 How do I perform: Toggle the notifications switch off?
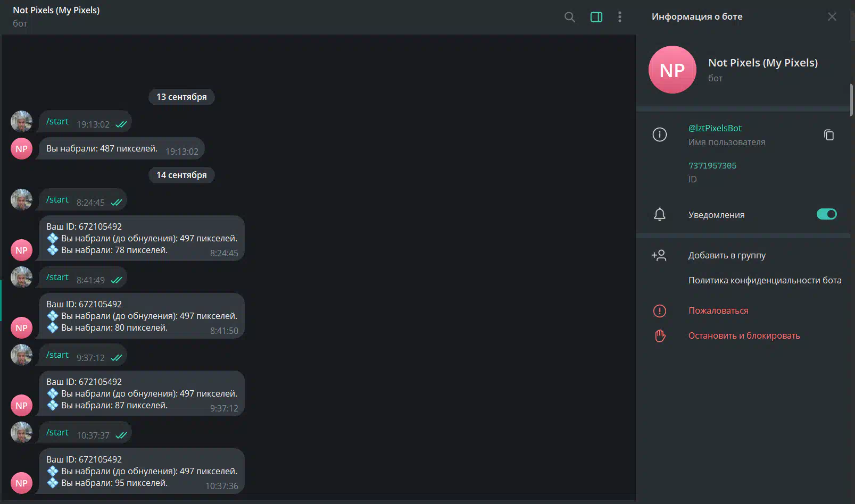tap(827, 214)
